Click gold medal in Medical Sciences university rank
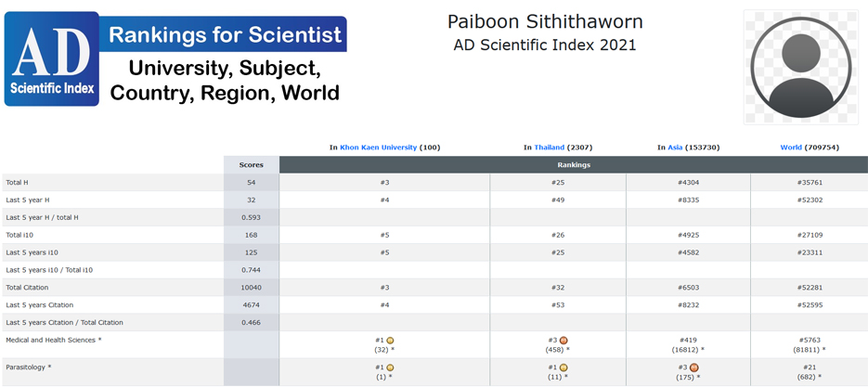This screenshot has width=868, height=387. tap(391, 341)
